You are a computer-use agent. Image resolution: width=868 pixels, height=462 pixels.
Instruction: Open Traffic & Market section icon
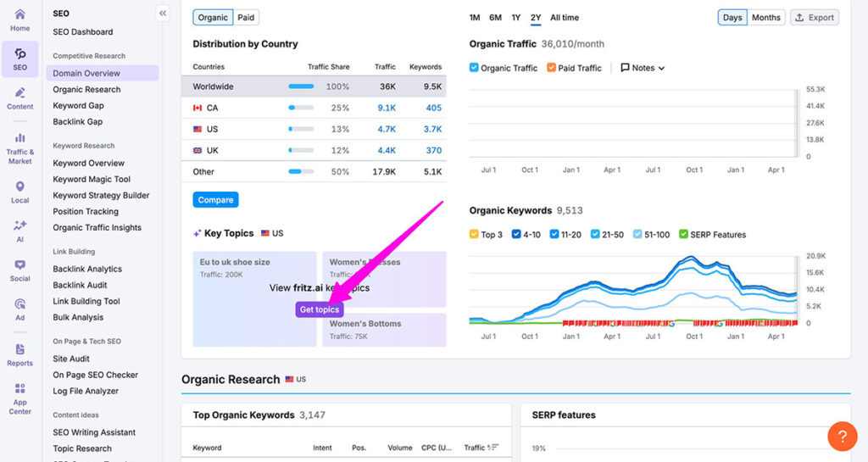point(19,148)
